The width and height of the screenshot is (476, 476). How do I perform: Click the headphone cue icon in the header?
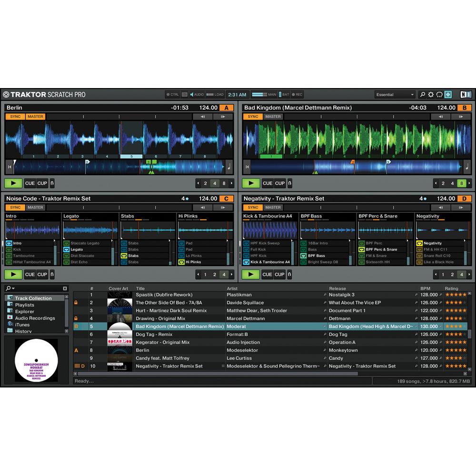coord(439,95)
